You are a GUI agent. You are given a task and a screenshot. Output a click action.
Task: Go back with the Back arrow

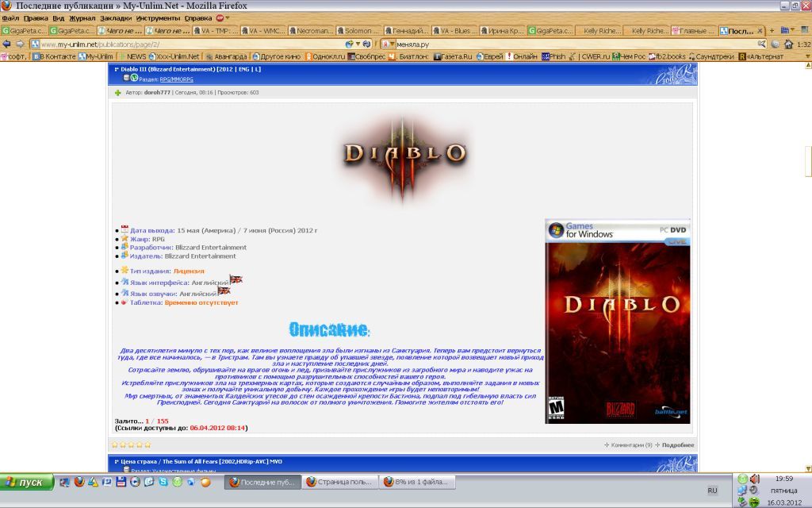6,44
